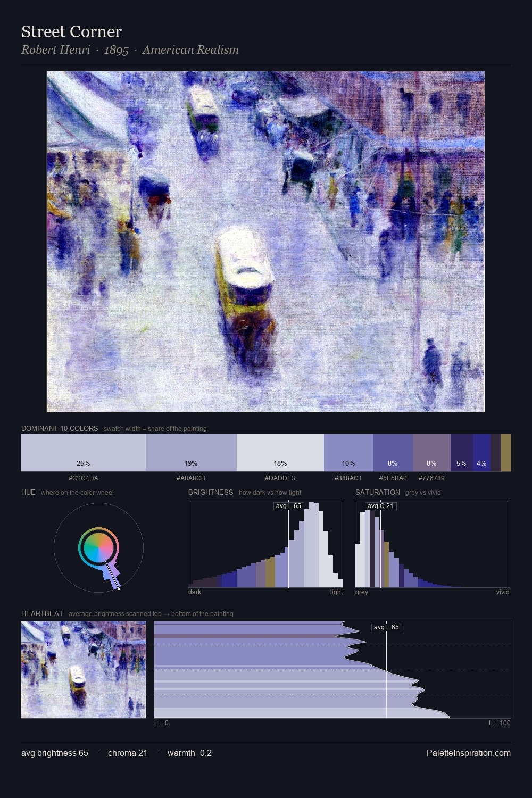This screenshot has height=798, width=532.
Task: Click the 25% swatch #C2C4DA
Action: (84, 453)
